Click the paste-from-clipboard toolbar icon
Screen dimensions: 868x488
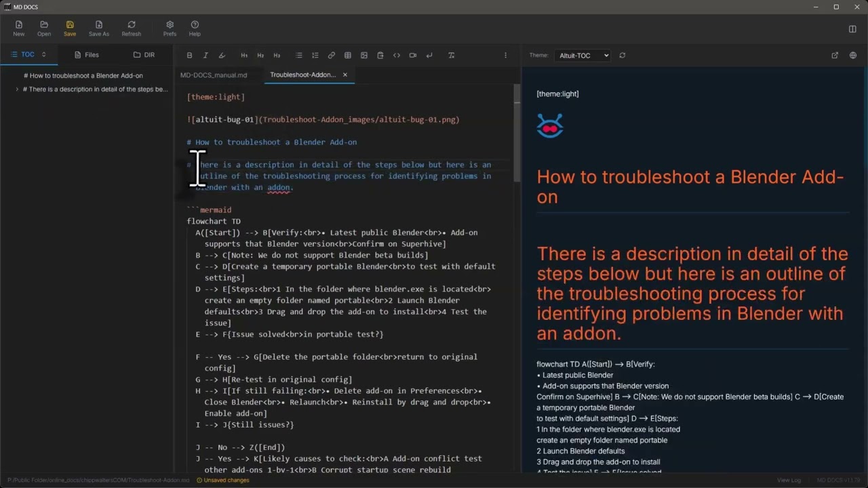(x=380, y=56)
